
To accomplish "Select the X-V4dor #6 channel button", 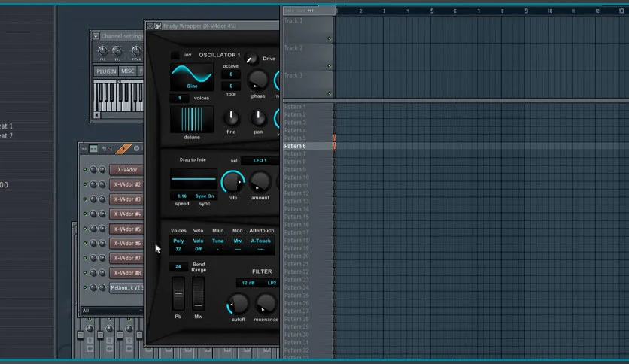I will coord(126,244).
